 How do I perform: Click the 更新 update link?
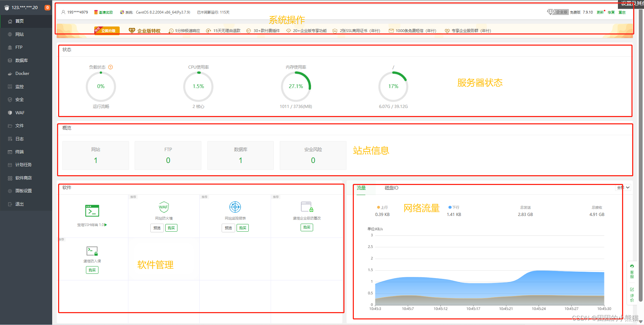click(600, 12)
